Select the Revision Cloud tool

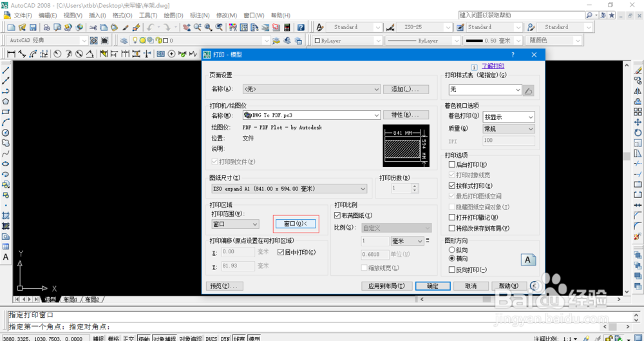[6, 142]
